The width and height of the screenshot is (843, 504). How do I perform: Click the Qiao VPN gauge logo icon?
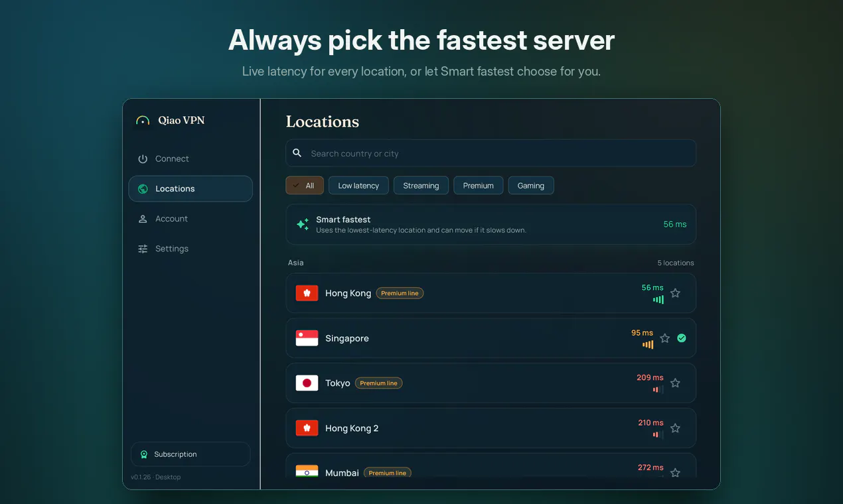pos(143,121)
